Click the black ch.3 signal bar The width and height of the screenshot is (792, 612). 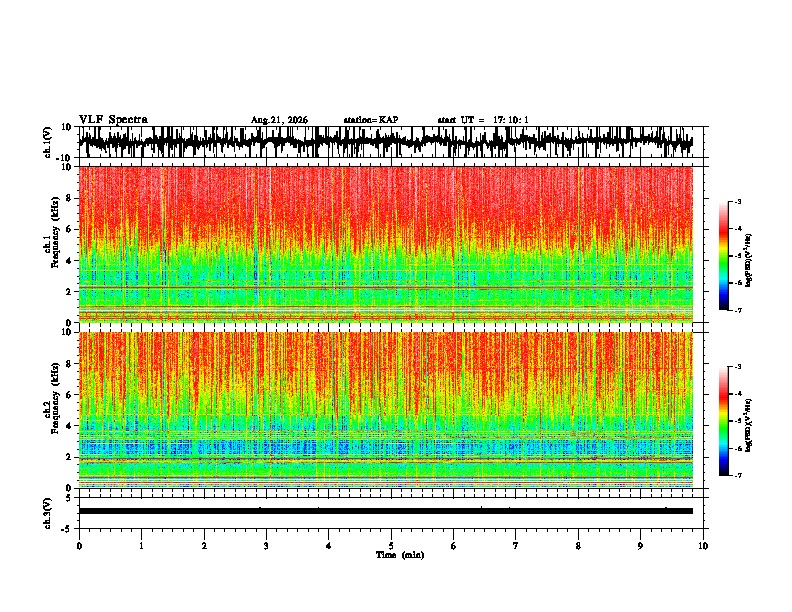[x=386, y=511]
